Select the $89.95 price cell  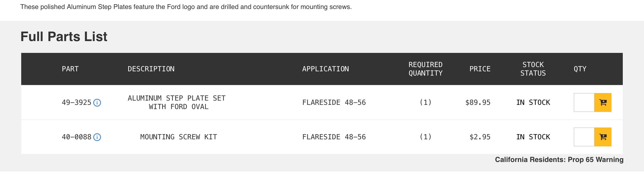(478, 102)
